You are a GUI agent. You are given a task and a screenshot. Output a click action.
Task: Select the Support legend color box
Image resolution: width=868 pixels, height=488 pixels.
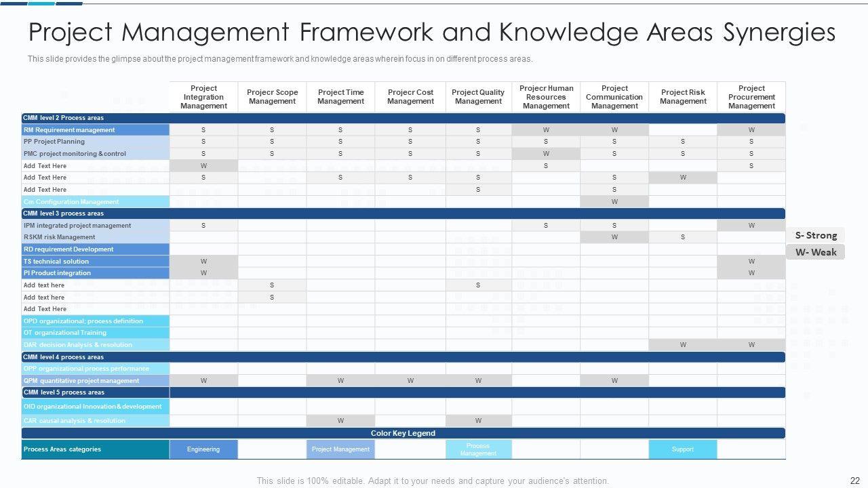pos(682,449)
